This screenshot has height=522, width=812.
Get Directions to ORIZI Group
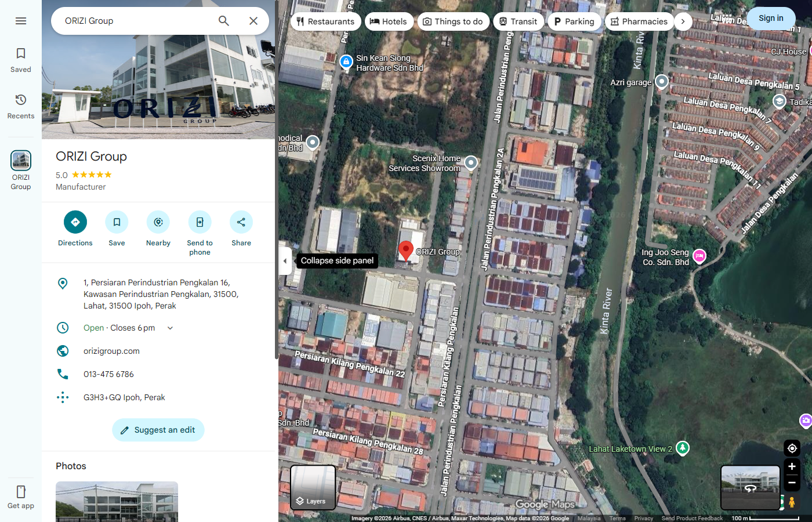pos(75,229)
